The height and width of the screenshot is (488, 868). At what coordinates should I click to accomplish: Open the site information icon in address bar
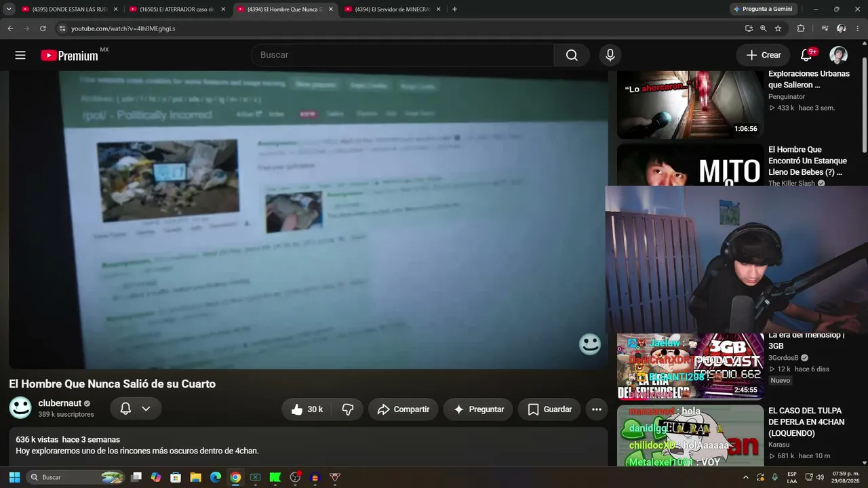click(62, 28)
